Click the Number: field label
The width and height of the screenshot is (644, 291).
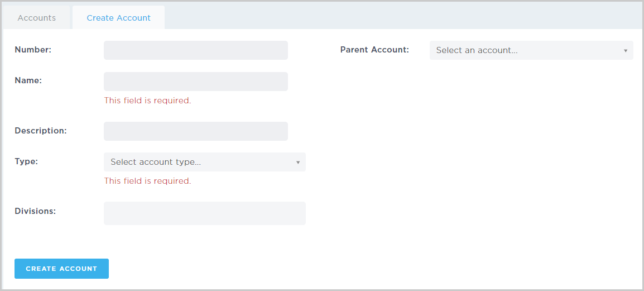(x=33, y=50)
